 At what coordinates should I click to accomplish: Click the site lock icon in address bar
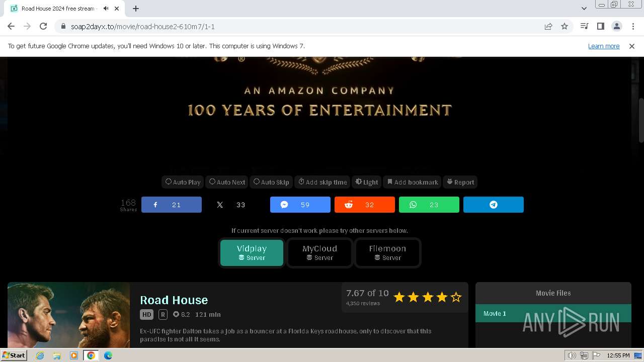(63, 26)
